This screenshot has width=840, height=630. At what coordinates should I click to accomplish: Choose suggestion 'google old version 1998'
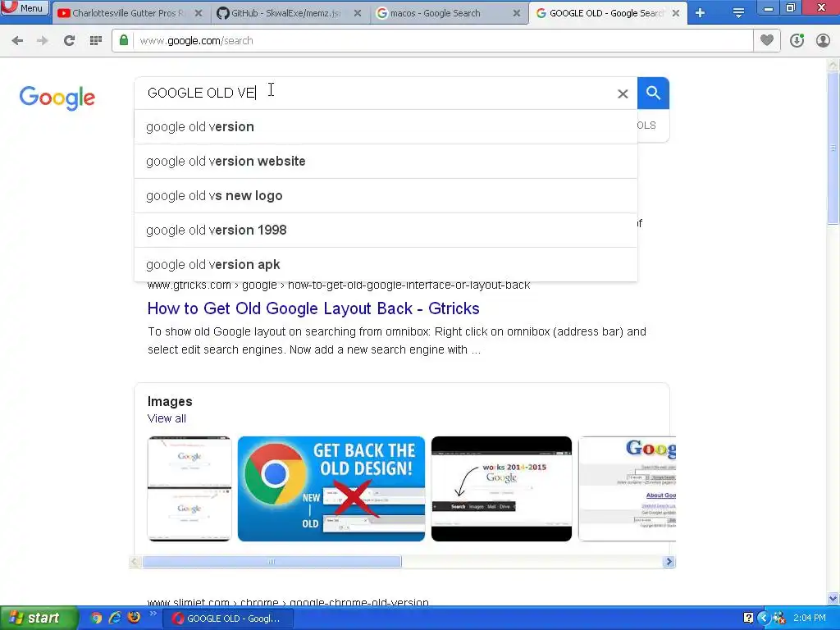pyautogui.click(x=386, y=230)
